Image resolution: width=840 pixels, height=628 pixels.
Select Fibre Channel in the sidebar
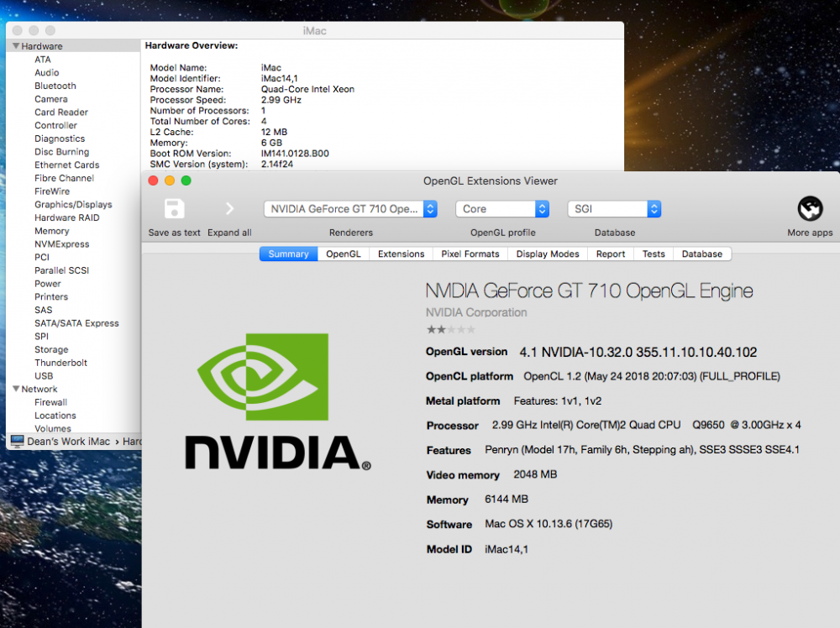(x=65, y=178)
